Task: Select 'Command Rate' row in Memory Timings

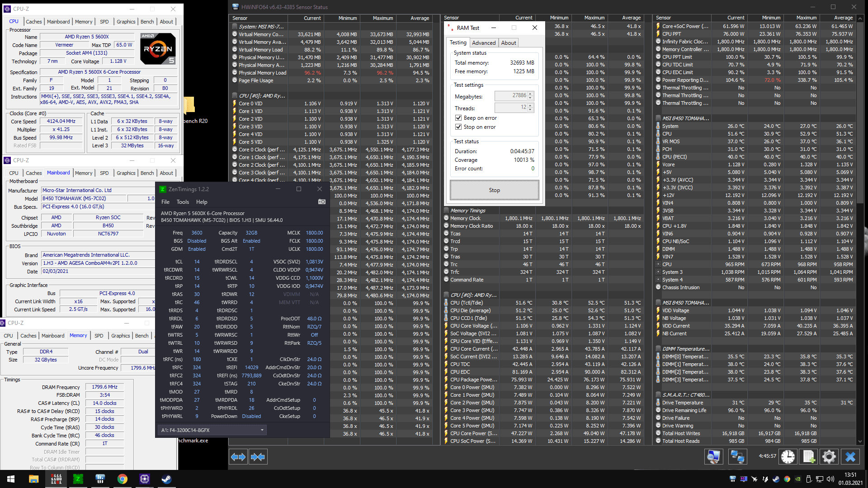Action: point(542,280)
